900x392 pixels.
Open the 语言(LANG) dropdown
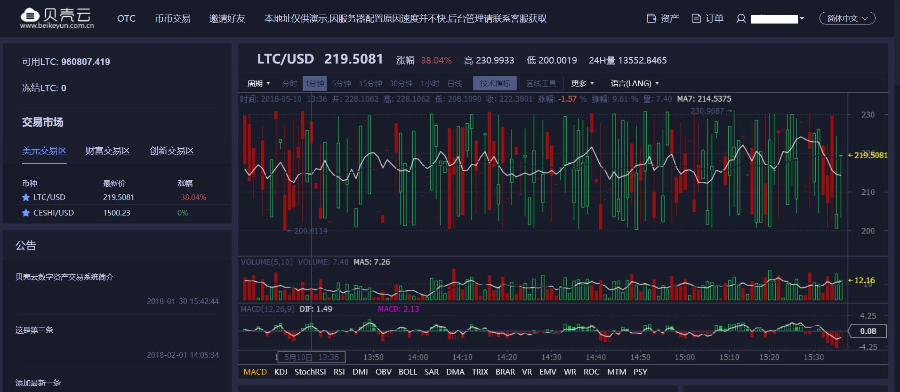point(635,83)
